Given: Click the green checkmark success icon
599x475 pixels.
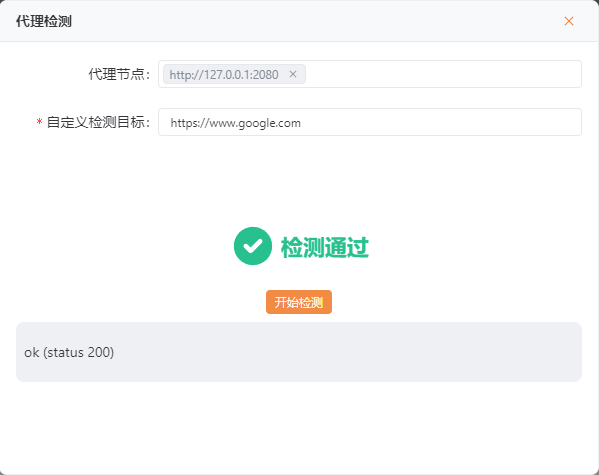Looking at the screenshot, I should point(253,246).
